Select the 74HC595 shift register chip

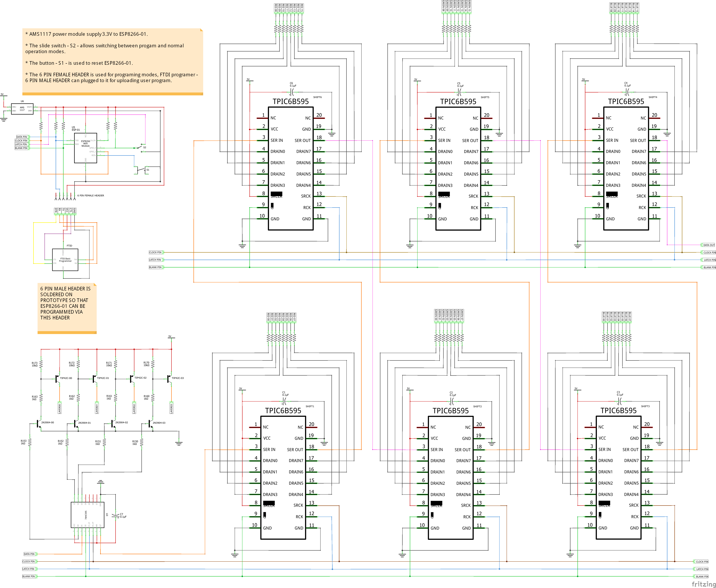[87, 515]
